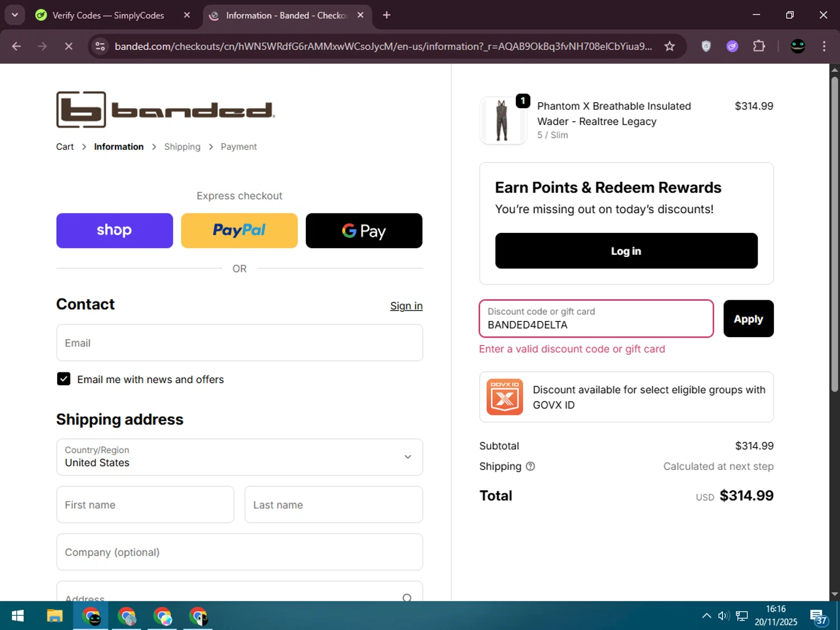This screenshot has width=840, height=630.
Task: Open new browser tab
Action: pyautogui.click(x=386, y=15)
